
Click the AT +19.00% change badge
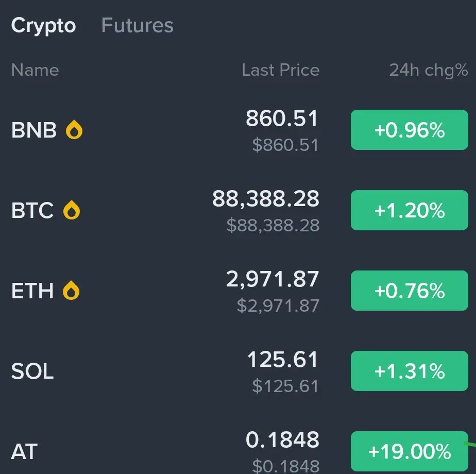pyautogui.click(x=410, y=451)
